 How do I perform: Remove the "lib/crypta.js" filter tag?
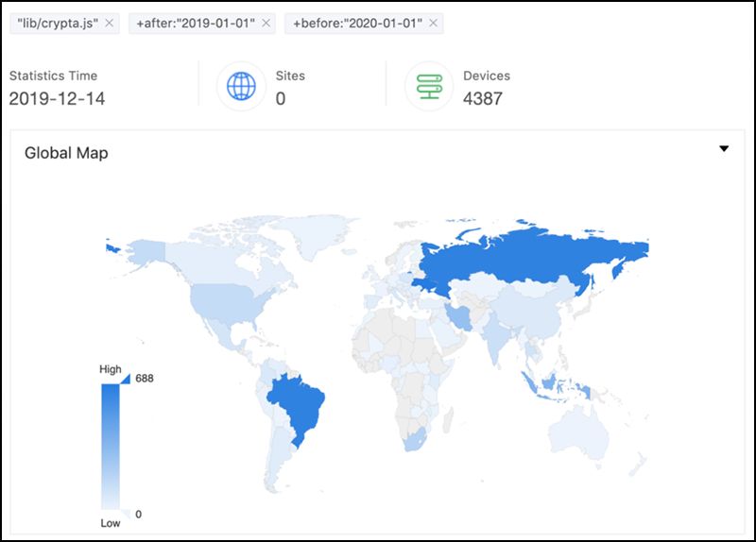coord(110,22)
